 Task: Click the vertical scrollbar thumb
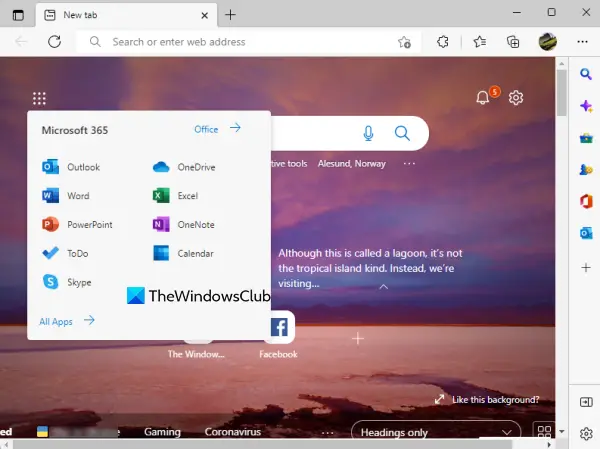point(561,92)
